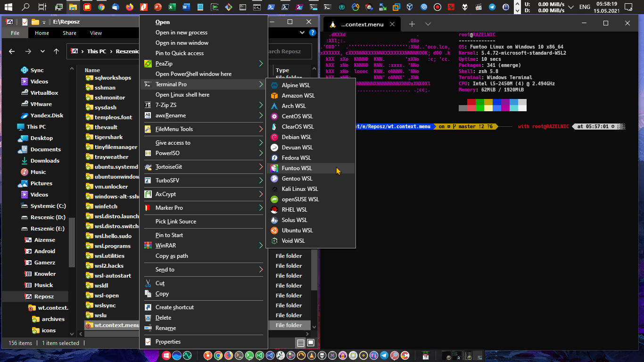Launch PowerPoint from the top taskbar
This screenshot has height=362, width=644.
tap(157, 7)
